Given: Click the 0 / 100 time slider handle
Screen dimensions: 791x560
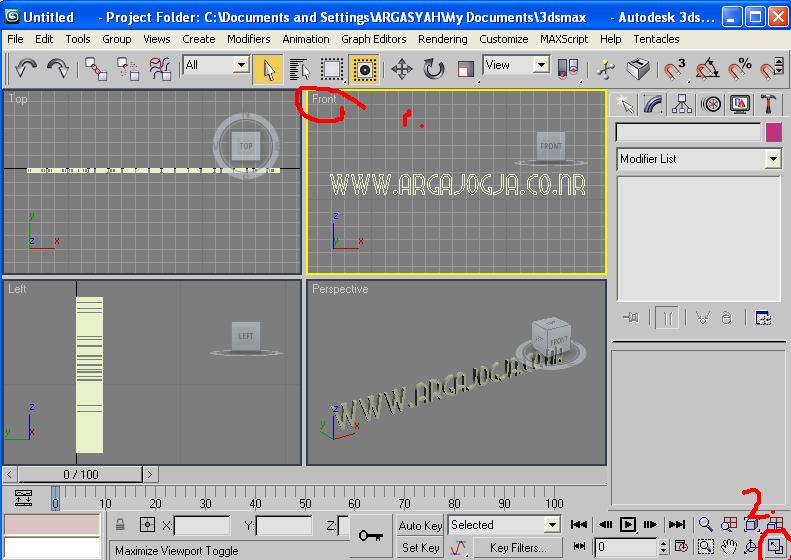Looking at the screenshot, I should click(x=81, y=474).
